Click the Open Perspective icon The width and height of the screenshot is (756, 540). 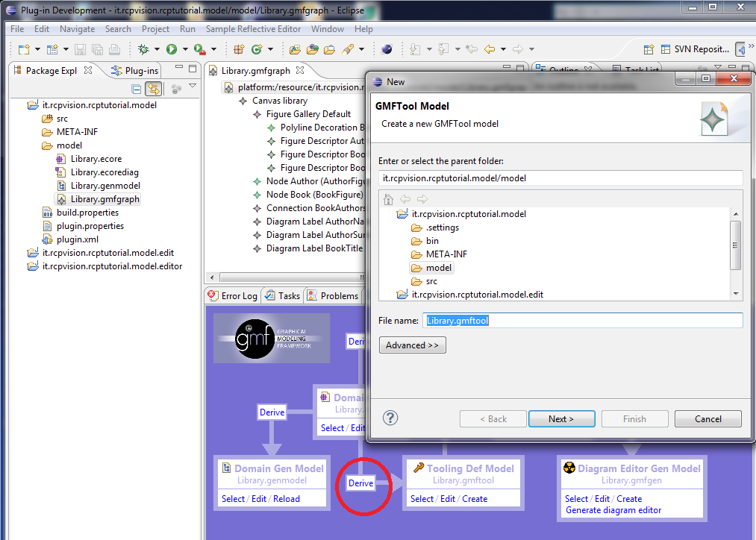click(649, 49)
